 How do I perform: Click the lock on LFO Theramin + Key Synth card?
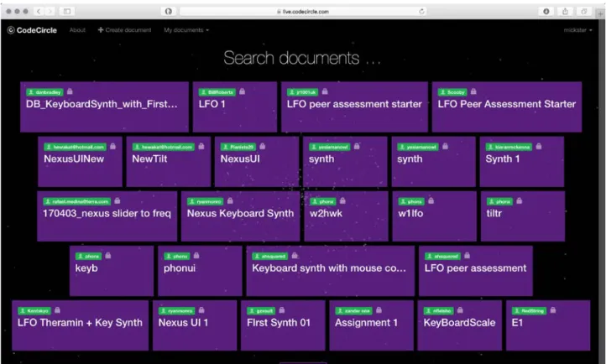click(x=57, y=310)
